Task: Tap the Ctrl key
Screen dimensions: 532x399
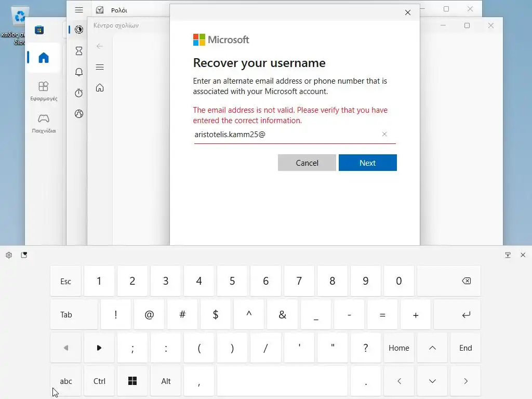Action: point(99,381)
